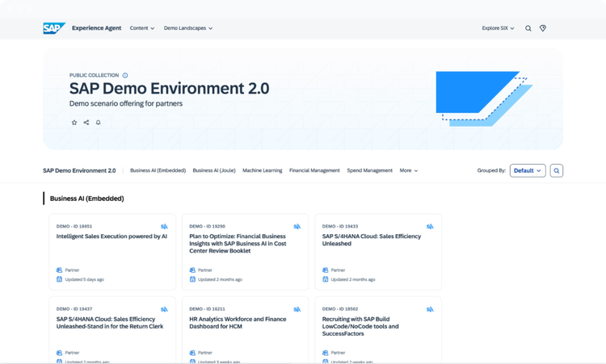Open Intelligent Sales Execution powered by AI
Viewport: 606px width, 364px height.
pyautogui.click(x=112, y=236)
